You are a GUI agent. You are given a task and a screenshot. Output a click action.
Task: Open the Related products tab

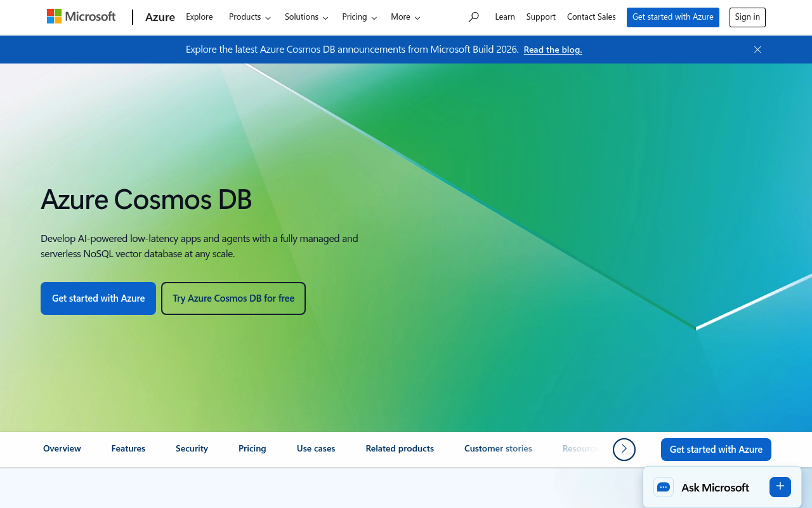[x=400, y=448]
